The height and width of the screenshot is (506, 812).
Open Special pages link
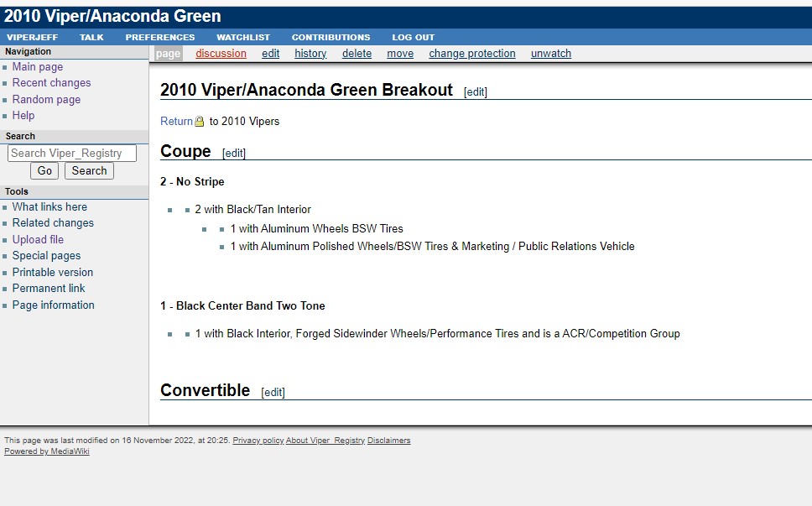click(47, 256)
